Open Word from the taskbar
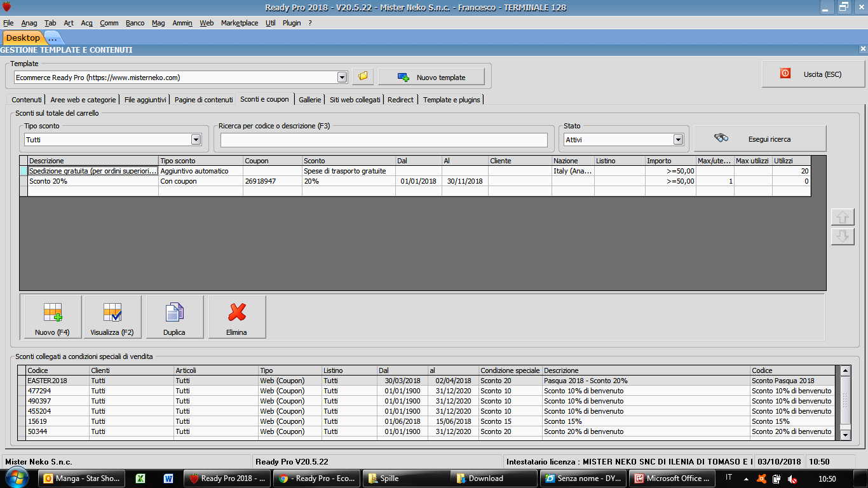 click(168, 478)
